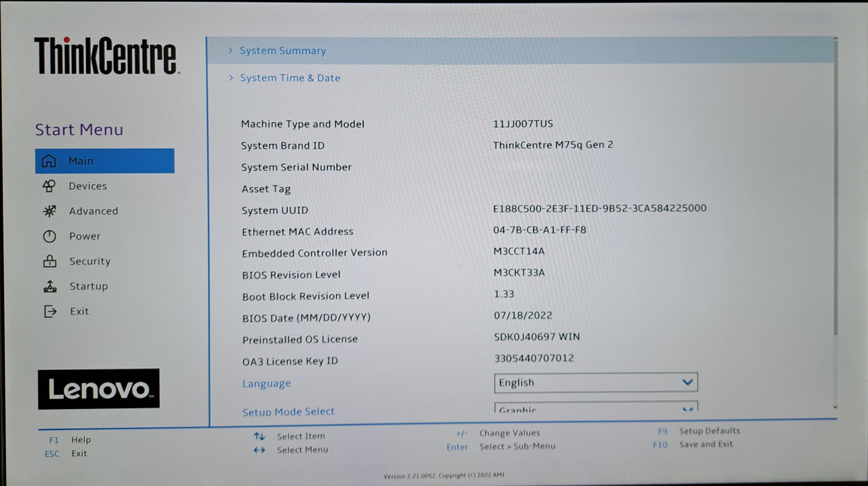Click the value 11JJ007TUS

click(x=523, y=124)
